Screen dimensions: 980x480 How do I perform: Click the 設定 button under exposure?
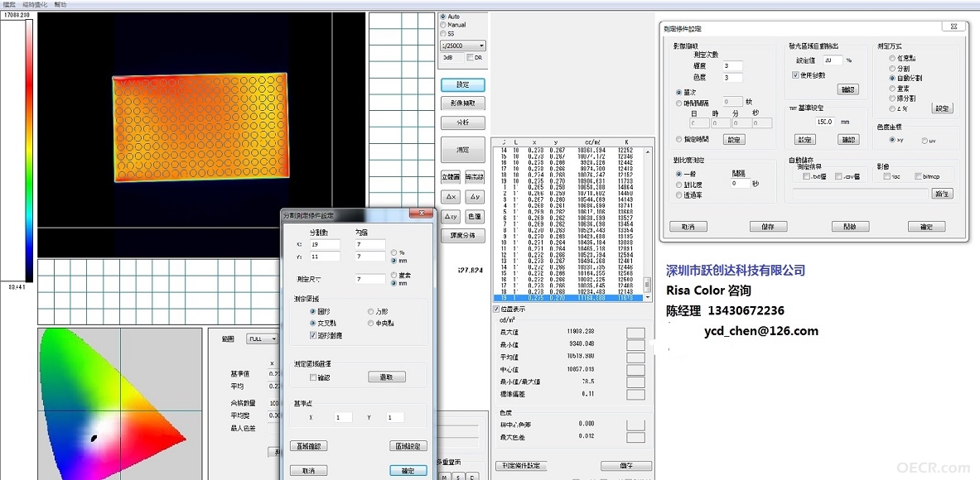tap(462, 84)
